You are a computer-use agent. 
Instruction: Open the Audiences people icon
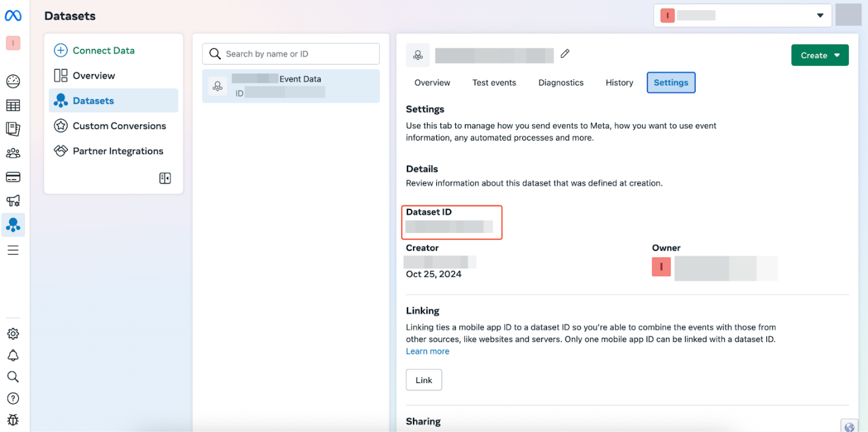[13, 153]
